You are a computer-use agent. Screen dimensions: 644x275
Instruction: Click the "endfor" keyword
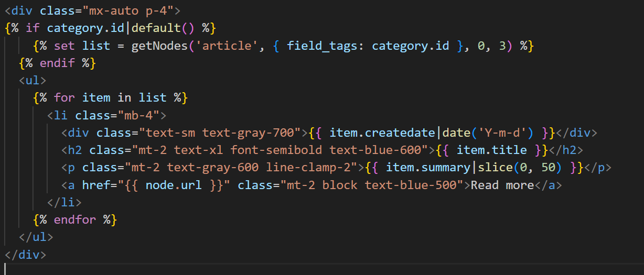pos(75,219)
